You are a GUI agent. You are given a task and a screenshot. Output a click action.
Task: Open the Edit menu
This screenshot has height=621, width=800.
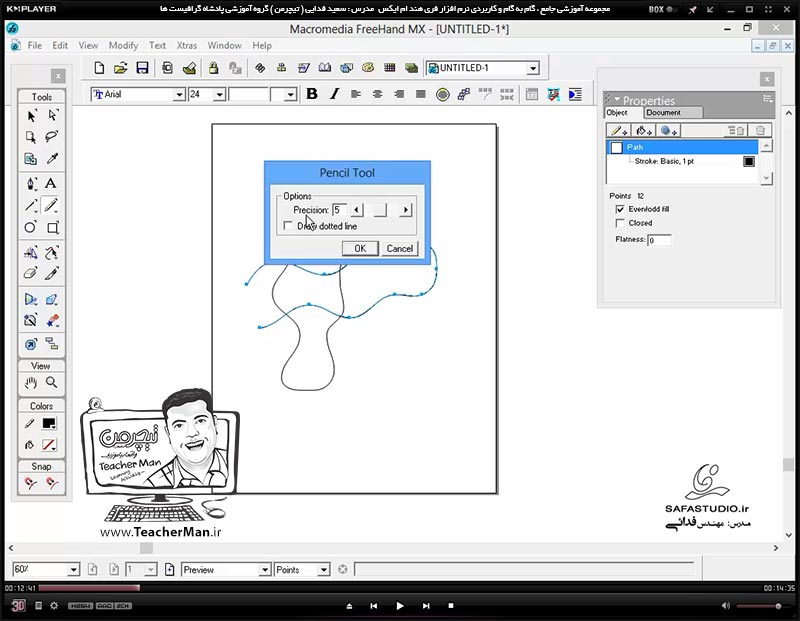pos(60,45)
